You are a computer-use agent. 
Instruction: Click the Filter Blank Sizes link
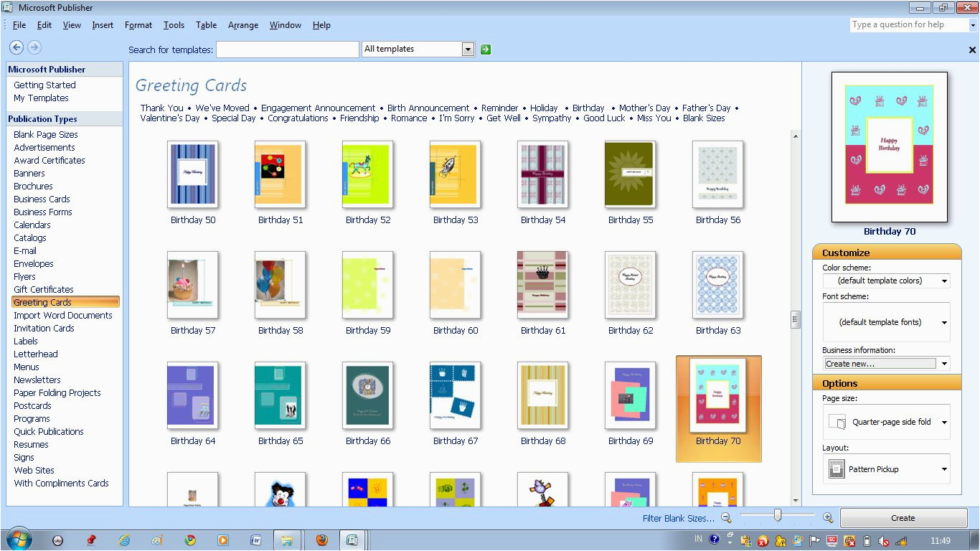(678, 518)
